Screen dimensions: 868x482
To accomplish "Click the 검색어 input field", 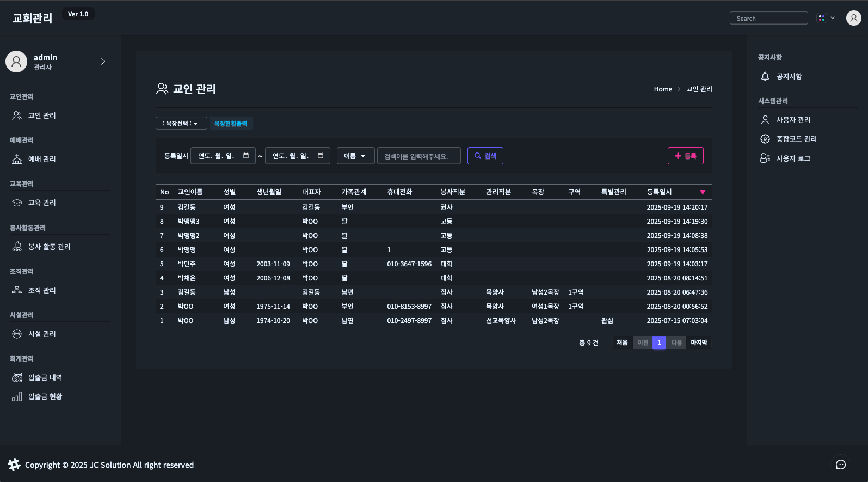I will (x=418, y=156).
